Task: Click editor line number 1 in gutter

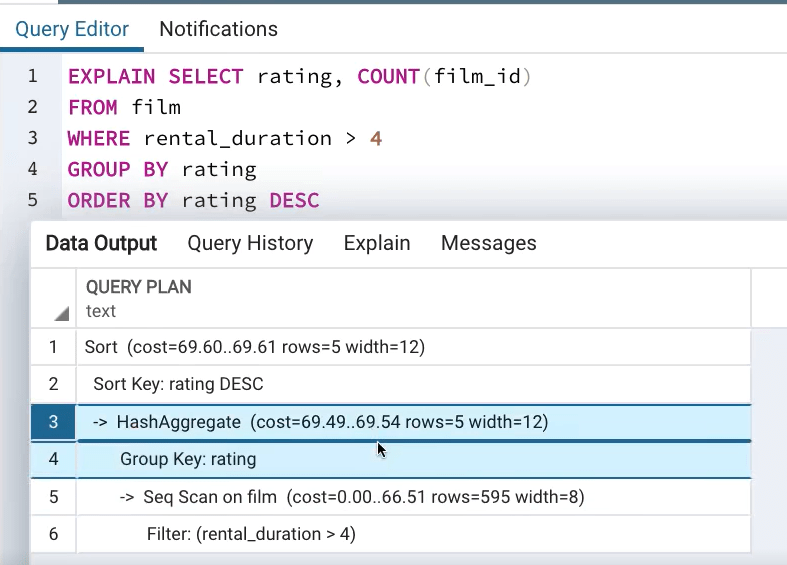Action: [33, 76]
